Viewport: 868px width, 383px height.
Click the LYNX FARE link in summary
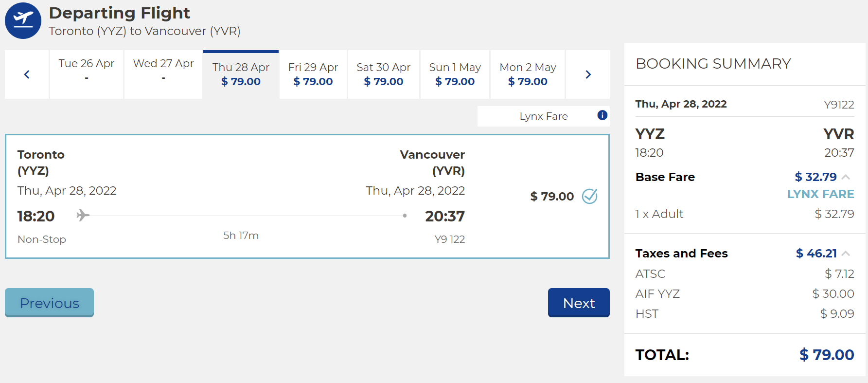coord(820,194)
